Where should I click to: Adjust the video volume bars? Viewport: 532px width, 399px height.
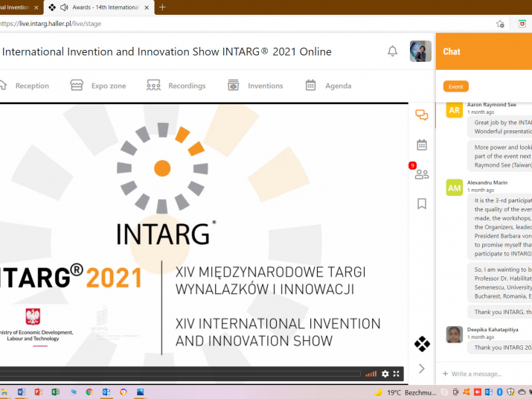tap(371, 374)
